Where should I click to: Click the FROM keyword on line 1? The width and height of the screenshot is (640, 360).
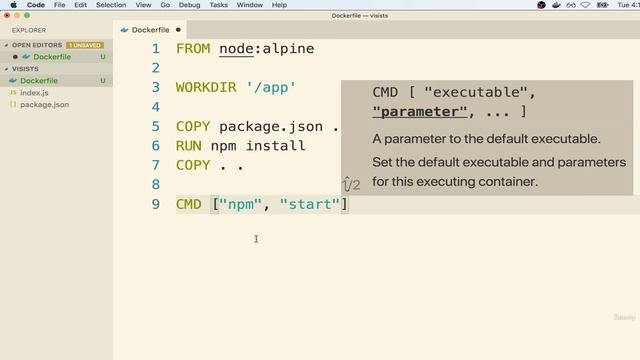193,49
